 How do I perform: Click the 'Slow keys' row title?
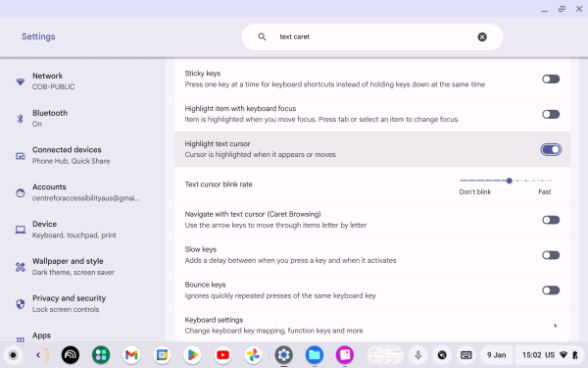tap(201, 249)
